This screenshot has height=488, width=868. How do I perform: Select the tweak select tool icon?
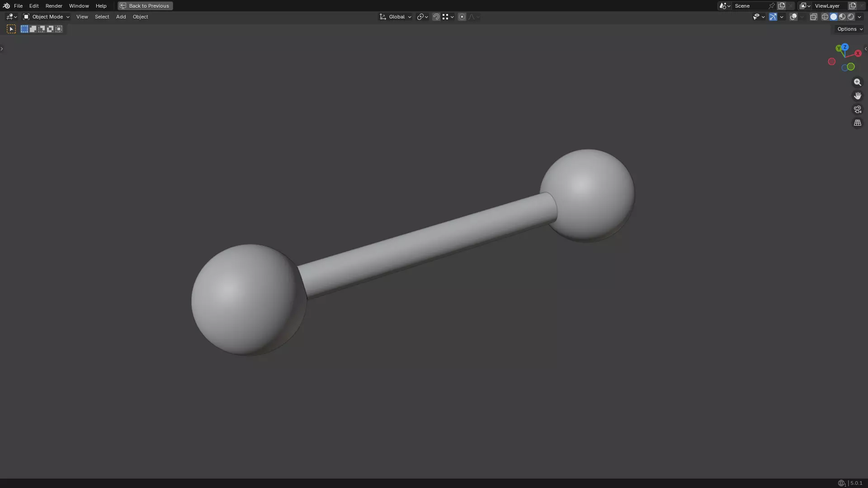[x=11, y=29]
